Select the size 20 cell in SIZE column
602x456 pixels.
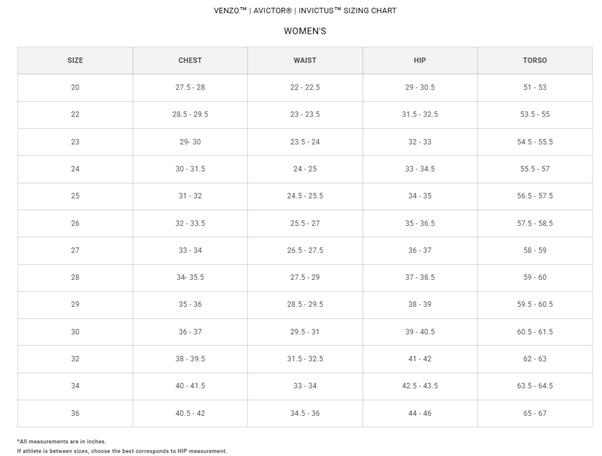(x=75, y=88)
